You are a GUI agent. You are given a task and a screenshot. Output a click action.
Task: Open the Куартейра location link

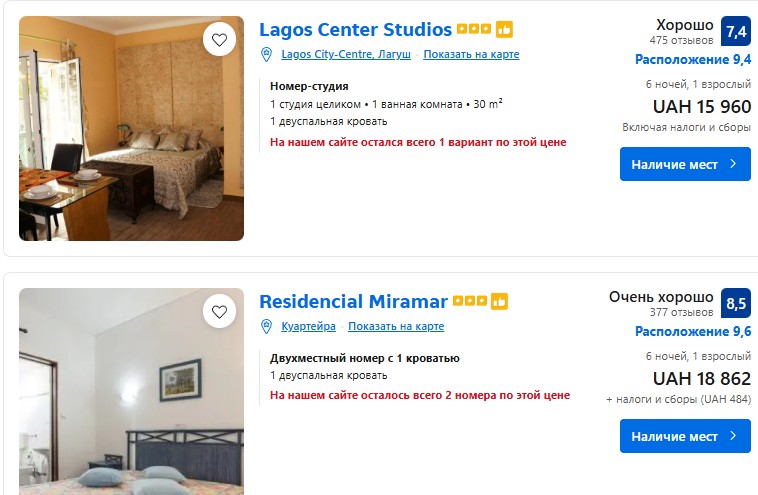308,326
